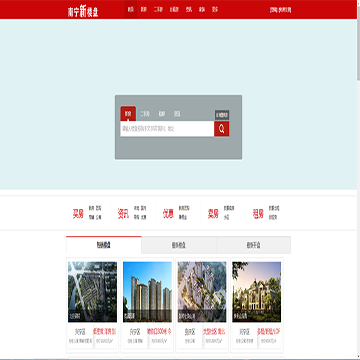
Task: Click the red 卖房 category heading
Action: 213,213
